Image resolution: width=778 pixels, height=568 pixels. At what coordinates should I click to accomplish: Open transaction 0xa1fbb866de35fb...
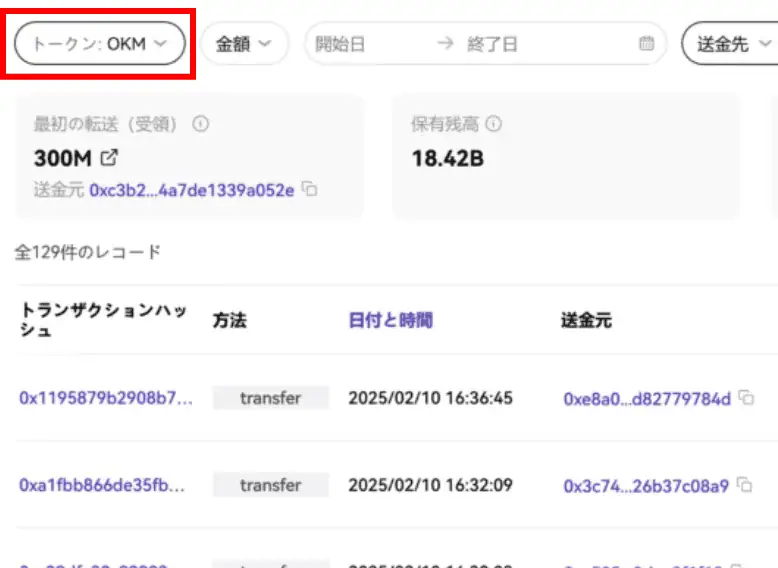click(102, 485)
